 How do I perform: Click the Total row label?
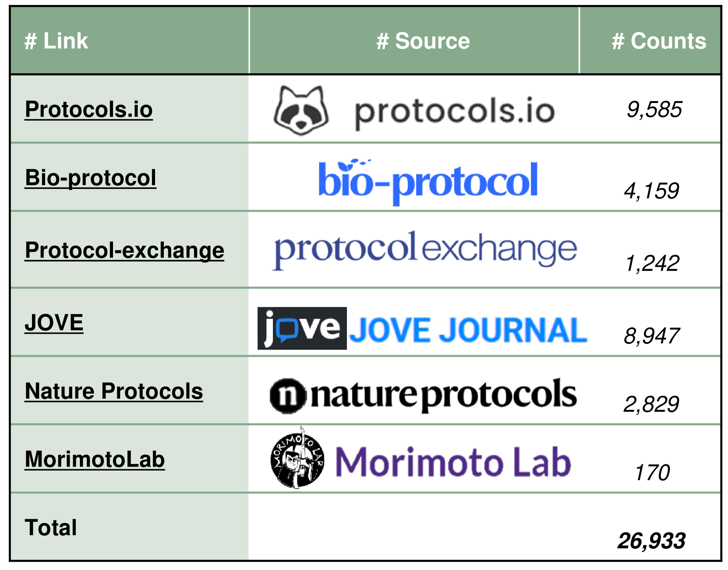click(51, 528)
